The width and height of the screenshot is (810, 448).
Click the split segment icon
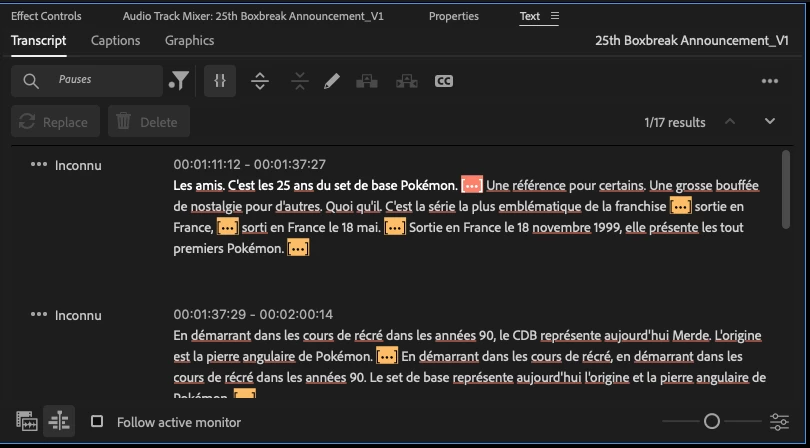pos(260,81)
